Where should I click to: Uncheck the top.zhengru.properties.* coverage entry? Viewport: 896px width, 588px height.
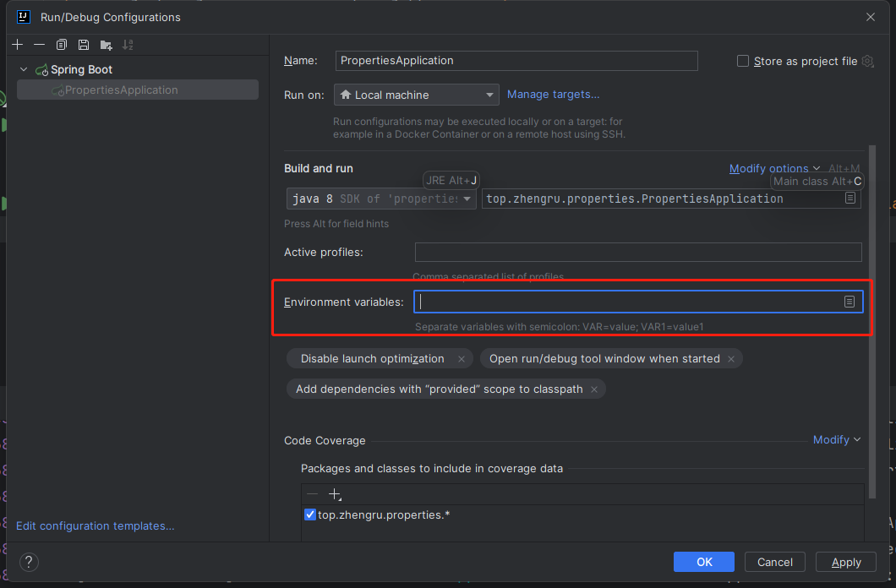click(x=309, y=514)
